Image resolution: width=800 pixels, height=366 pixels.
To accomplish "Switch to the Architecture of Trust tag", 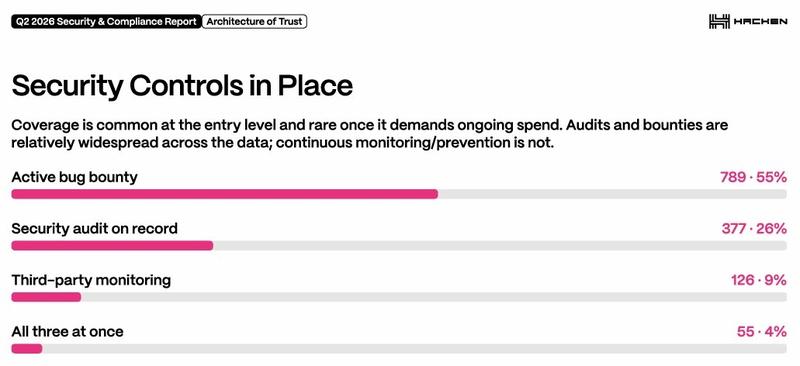I will (254, 22).
